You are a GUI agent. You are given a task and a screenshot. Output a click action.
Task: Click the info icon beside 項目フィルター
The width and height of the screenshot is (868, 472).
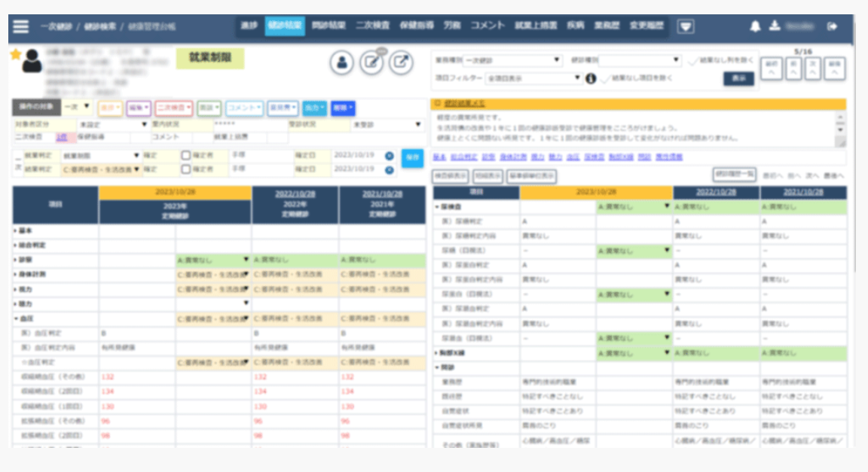tap(591, 78)
